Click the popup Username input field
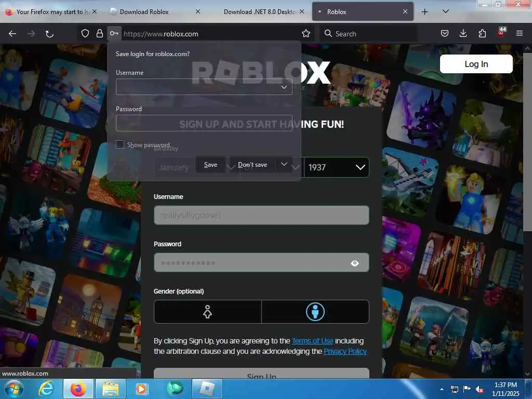Image resolution: width=532 pixels, height=399 pixels. (x=204, y=87)
